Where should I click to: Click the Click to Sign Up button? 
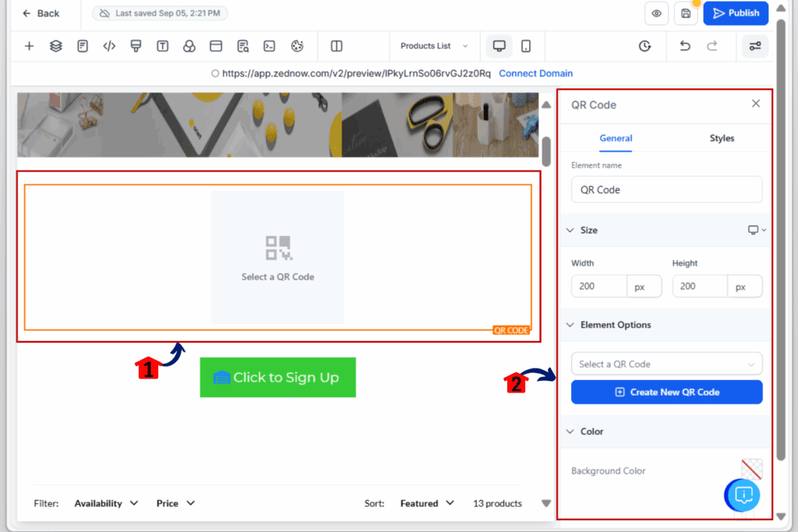pos(278,377)
